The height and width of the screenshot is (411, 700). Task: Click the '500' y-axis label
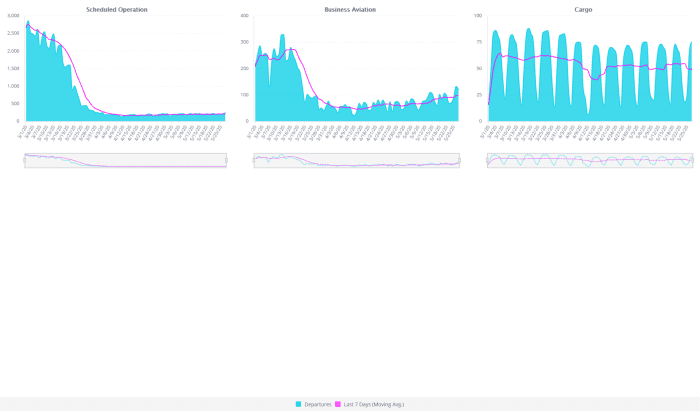click(x=16, y=104)
